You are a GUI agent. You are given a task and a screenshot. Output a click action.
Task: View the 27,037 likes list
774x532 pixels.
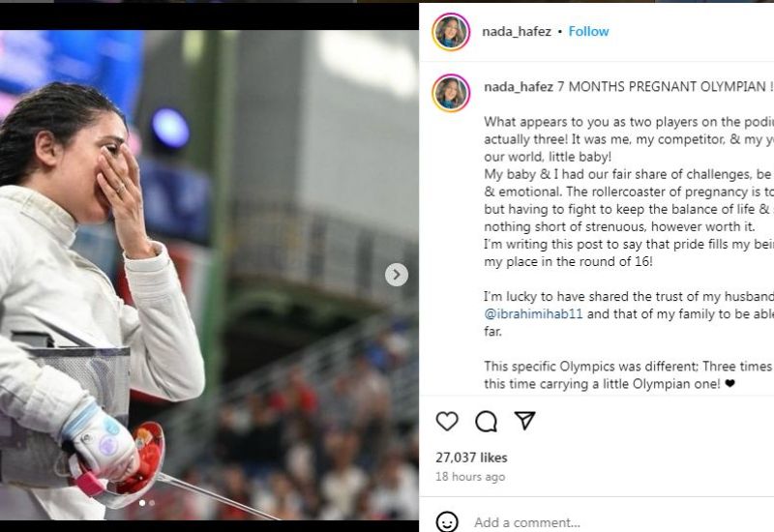pos(471,458)
